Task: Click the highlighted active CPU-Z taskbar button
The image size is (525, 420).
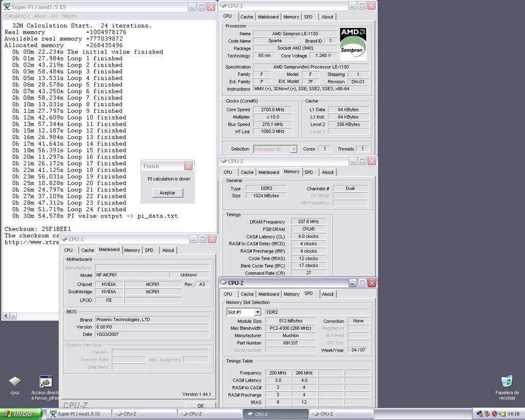Action: coord(275,414)
